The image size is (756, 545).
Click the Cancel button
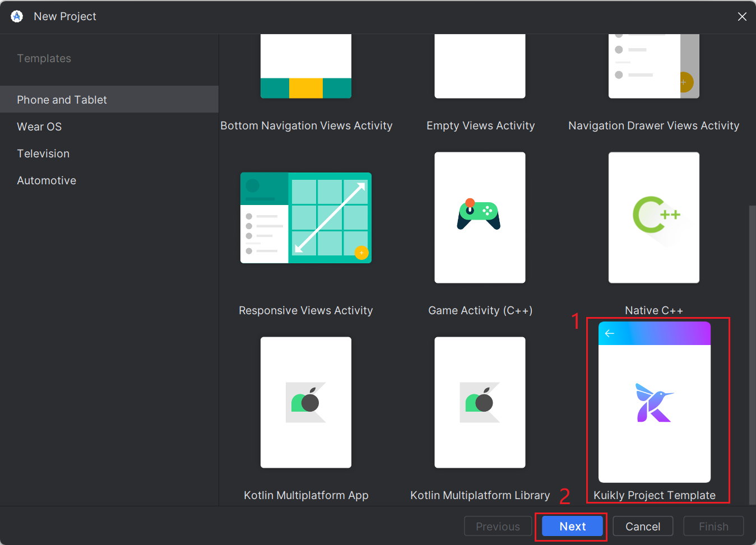click(x=643, y=527)
